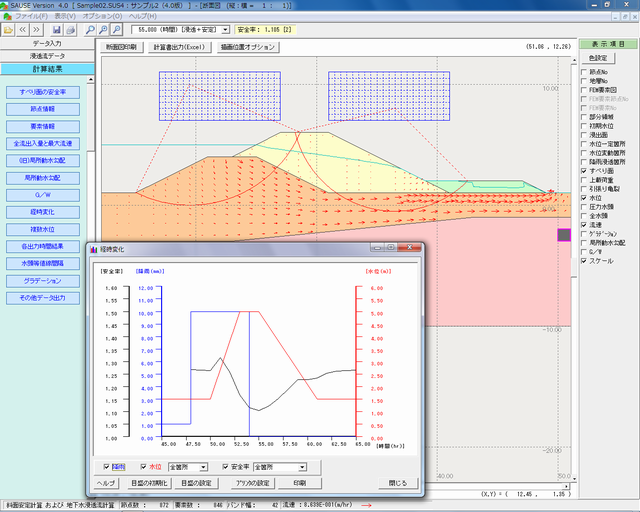Viewport: 640px width, 512px height.
Task: Toggle the 降雨 checkbox in graph dialog
Action: pos(108,466)
